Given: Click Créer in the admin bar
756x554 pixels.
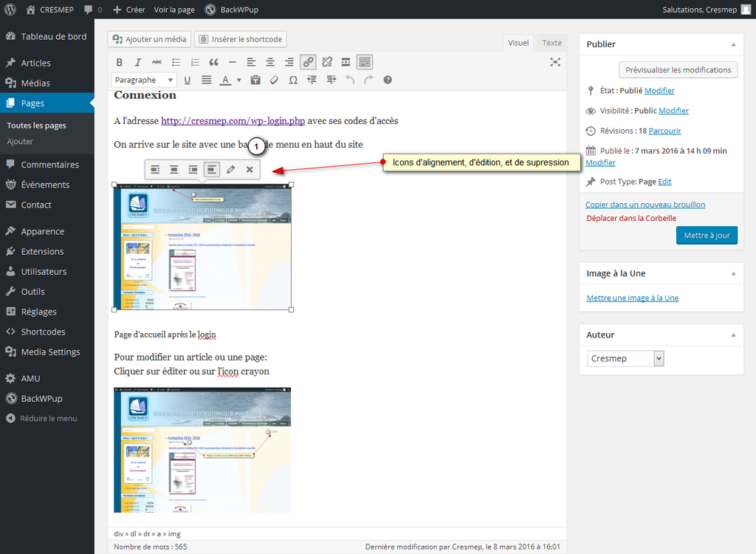Looking at the screenshot, I should pyautogui.click(x=128, y=10).
